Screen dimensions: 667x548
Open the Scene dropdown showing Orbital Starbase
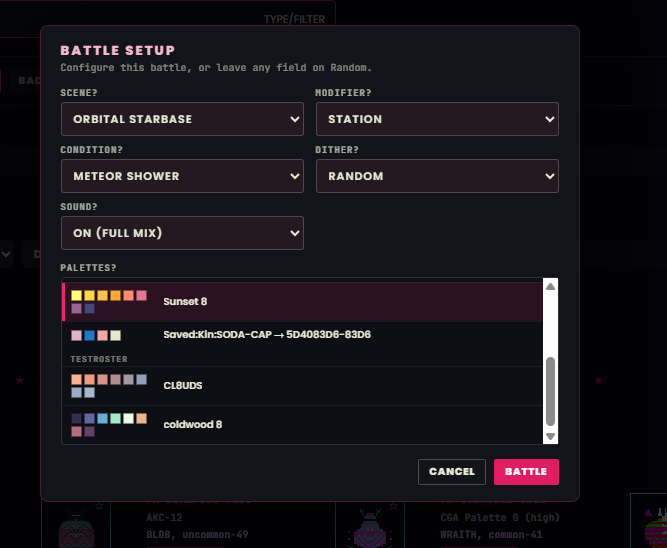point(182,119)
